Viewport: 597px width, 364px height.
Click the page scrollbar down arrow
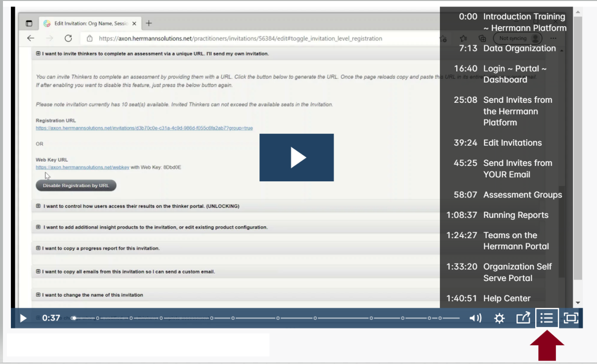click(578, 302)
